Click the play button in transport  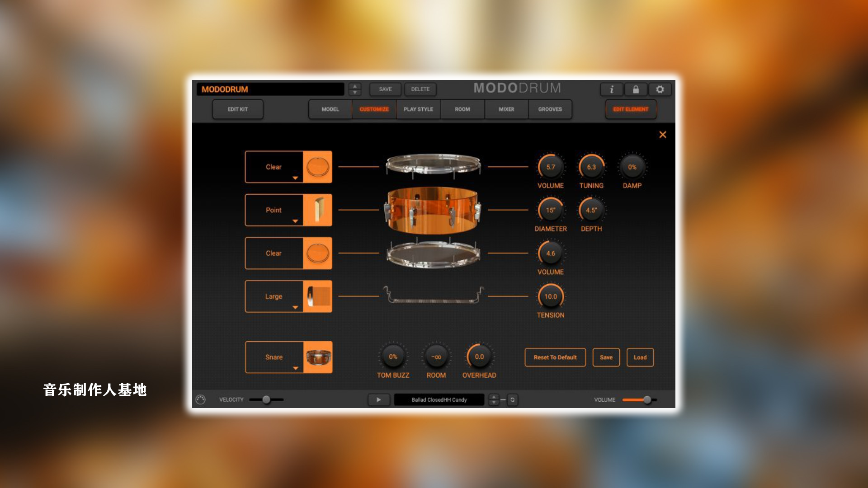click(378, 399)
